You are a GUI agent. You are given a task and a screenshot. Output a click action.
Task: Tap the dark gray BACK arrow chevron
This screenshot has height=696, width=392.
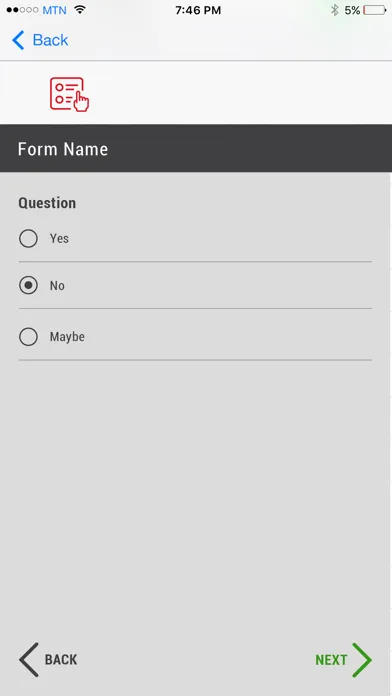(29, 660)
